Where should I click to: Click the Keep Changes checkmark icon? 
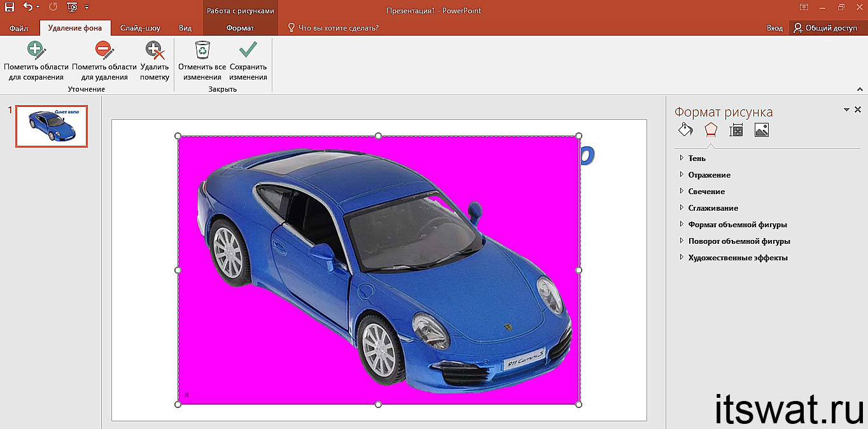pyautogui.click(x=248, y=50)
